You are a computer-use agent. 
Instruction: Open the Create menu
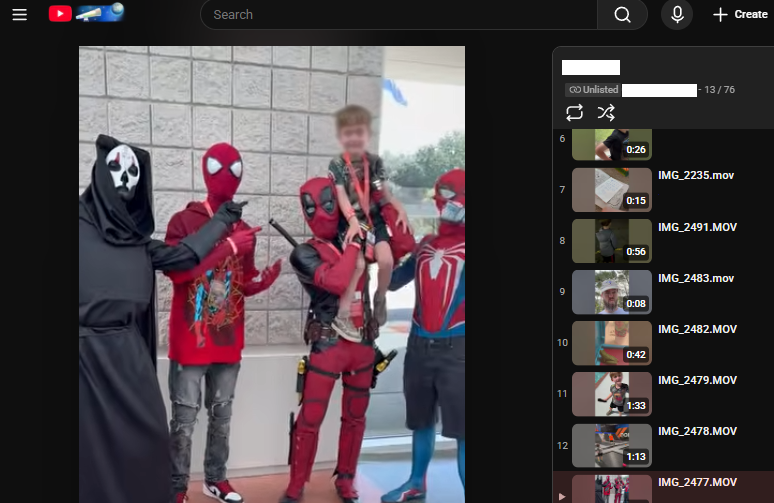tap(740, 15)
